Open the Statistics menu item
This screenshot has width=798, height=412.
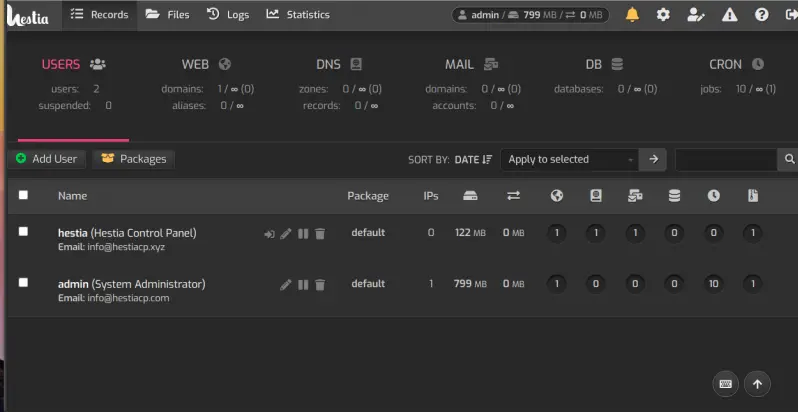pyautogui.click(x=298, y=15)
